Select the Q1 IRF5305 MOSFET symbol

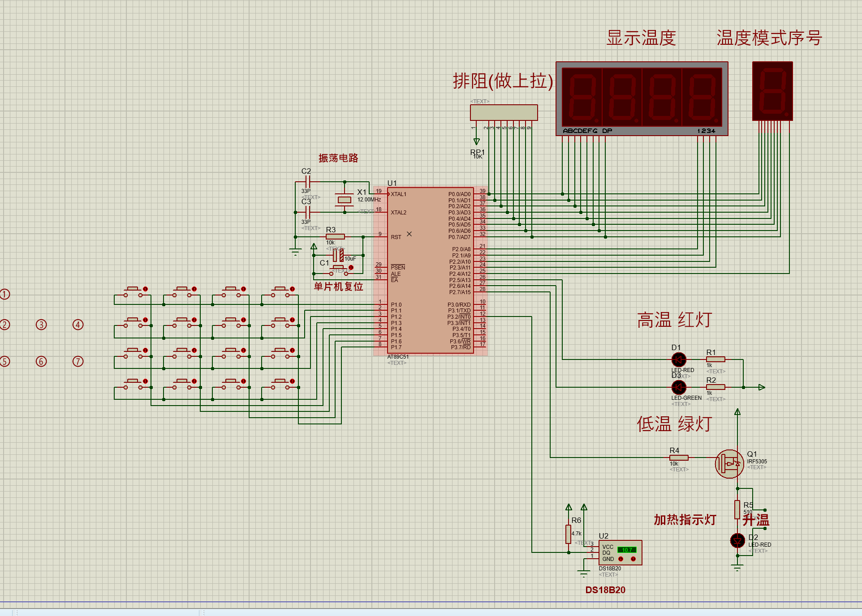click(x=729, y=464)
